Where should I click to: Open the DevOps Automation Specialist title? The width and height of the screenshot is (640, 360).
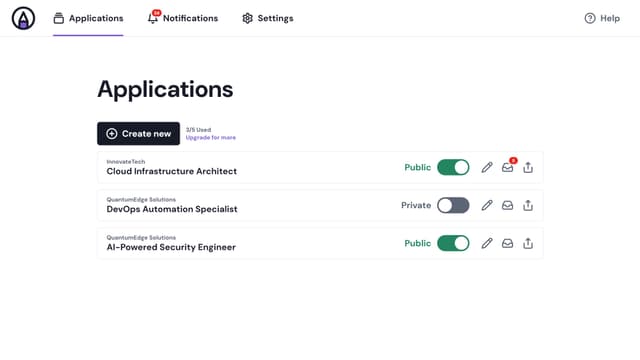172,209
